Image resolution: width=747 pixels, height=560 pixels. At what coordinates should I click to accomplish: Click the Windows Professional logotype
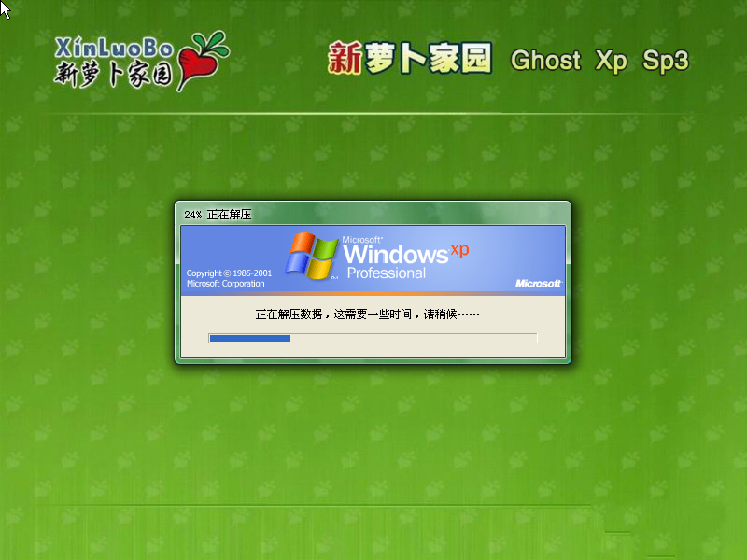[397, 254]
